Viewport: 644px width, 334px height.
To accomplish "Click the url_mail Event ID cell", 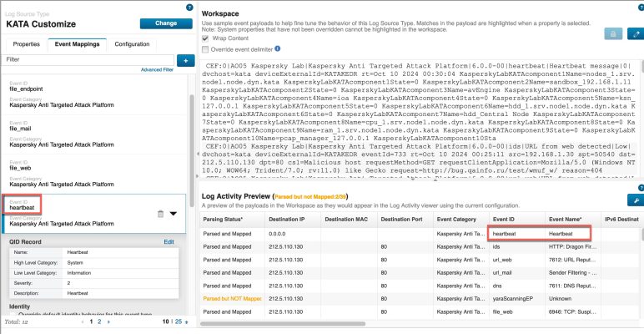I will coord(517,273).
